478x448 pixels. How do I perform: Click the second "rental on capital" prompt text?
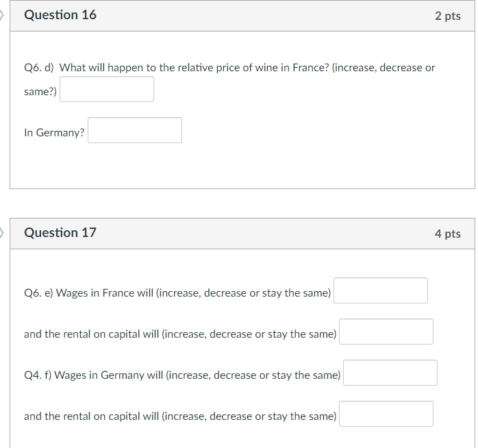pos(180,416)
